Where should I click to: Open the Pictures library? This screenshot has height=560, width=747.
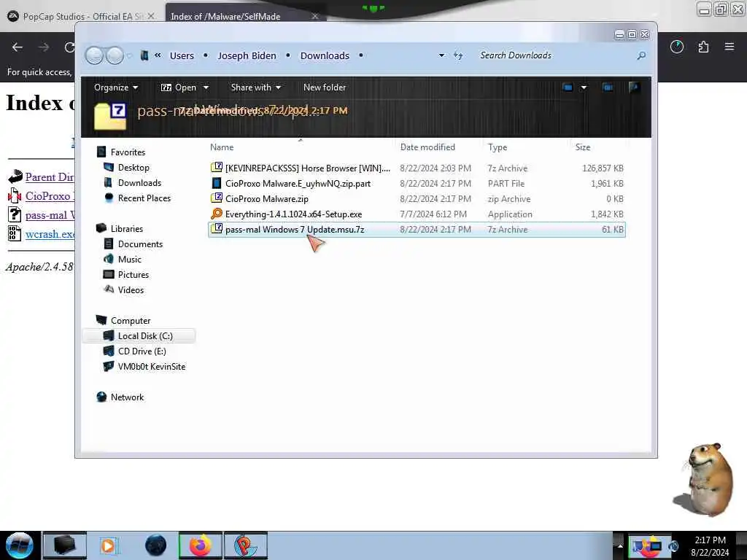(x=133, y=275)
